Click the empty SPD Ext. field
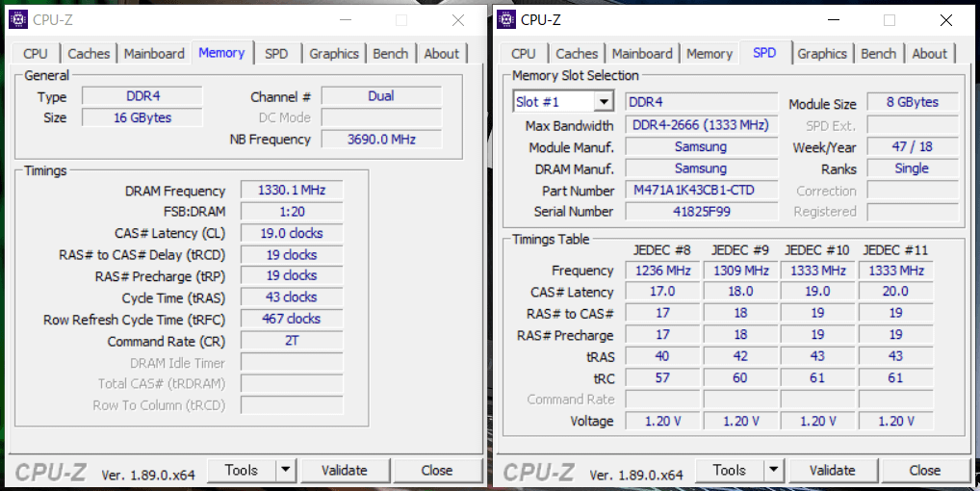 [x=913, y=125]
